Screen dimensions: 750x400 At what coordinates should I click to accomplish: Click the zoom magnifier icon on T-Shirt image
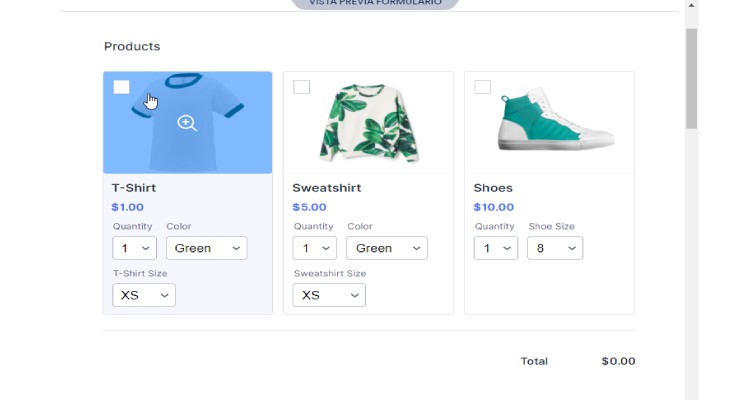point(187,123)
